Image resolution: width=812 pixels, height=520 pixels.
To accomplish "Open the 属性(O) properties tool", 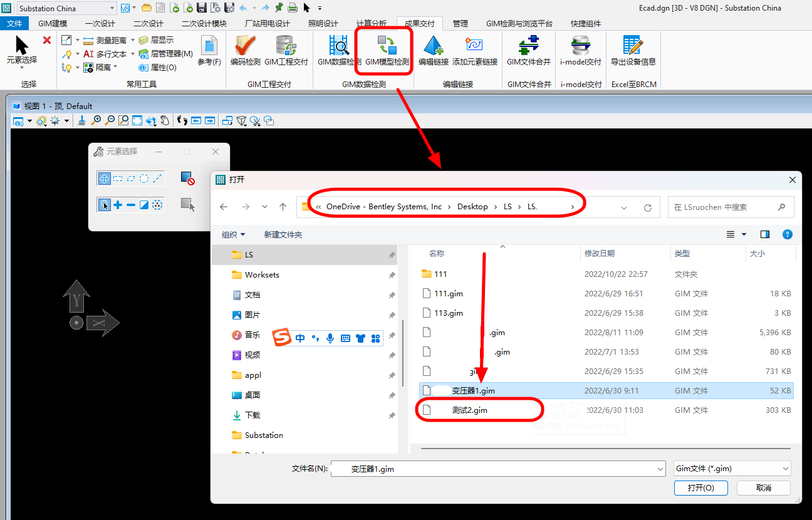I will click(x=157, y=68).
